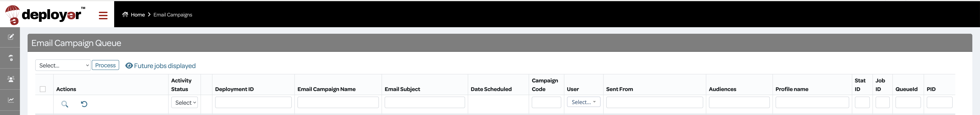Open the broadcast signal sidebar icon
This screenshot has height=115, width=980.
[11, 58]
